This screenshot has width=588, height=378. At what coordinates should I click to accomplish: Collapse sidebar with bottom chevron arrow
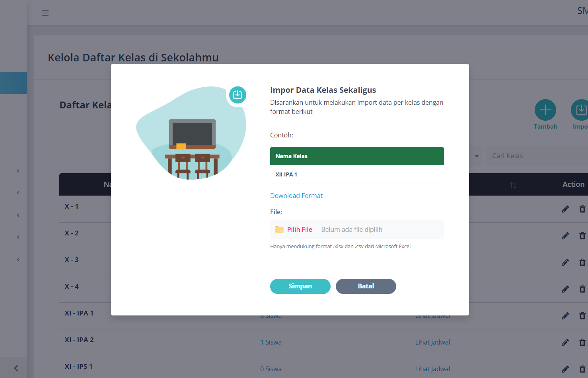tap(16, 368)
